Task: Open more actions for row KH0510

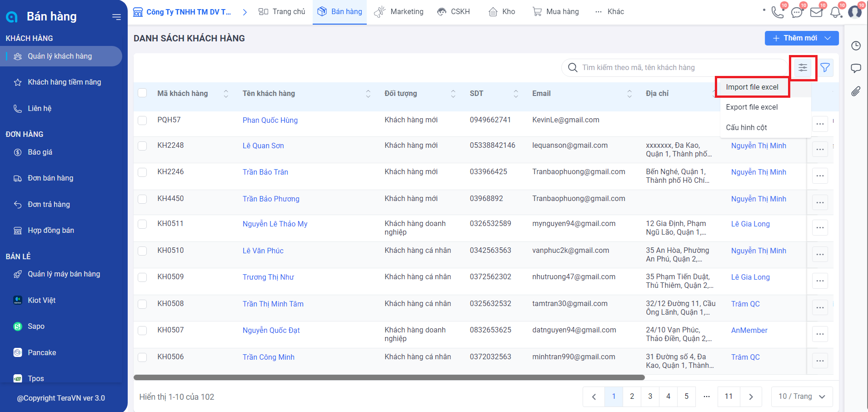Action: click(820, 254)
